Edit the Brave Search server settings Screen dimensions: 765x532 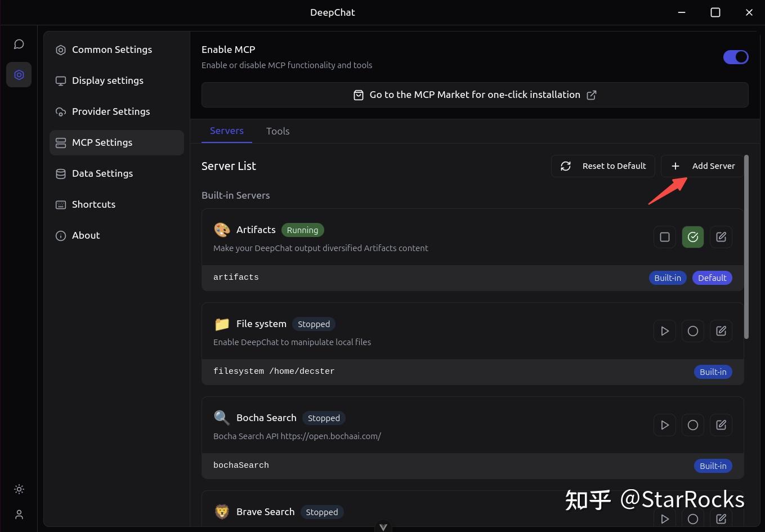721,518
